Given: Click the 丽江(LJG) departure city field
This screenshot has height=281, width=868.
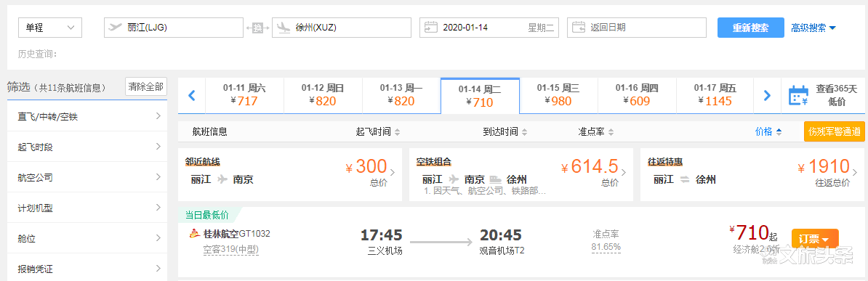Looking at the screenshot, I should pos(174,28).
